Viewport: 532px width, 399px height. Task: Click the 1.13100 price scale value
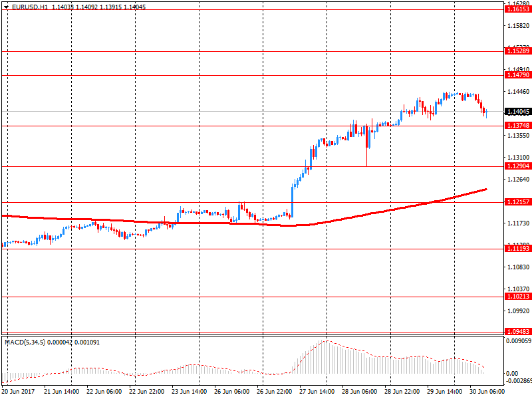pyautogui.click(x=518, y=158)
